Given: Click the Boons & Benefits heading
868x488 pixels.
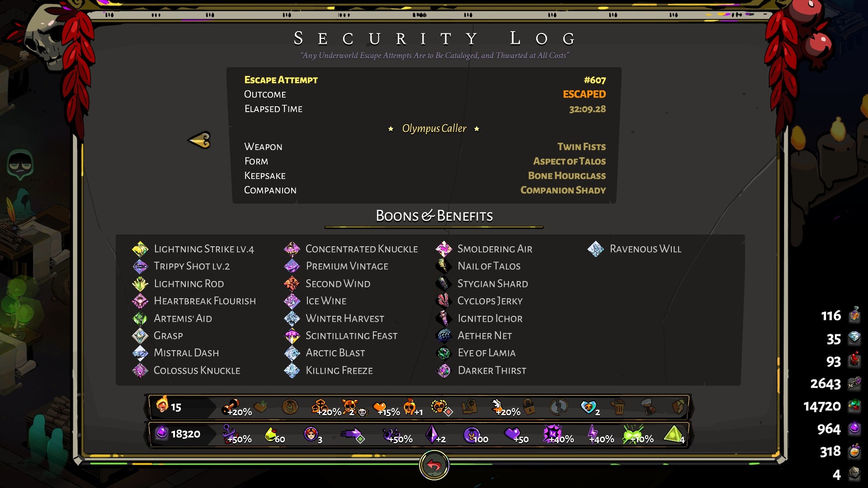Looking at the screenshot, I should 434,216.
